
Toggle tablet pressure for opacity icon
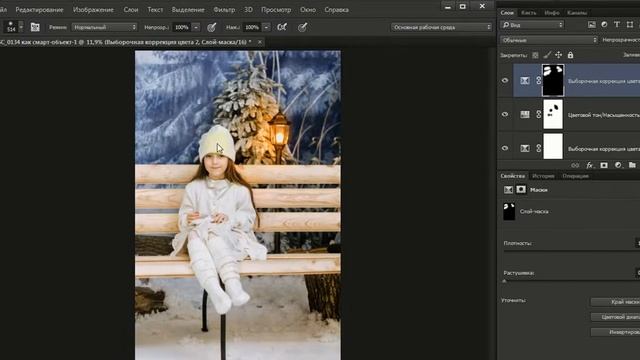click(x=211, y=27)
